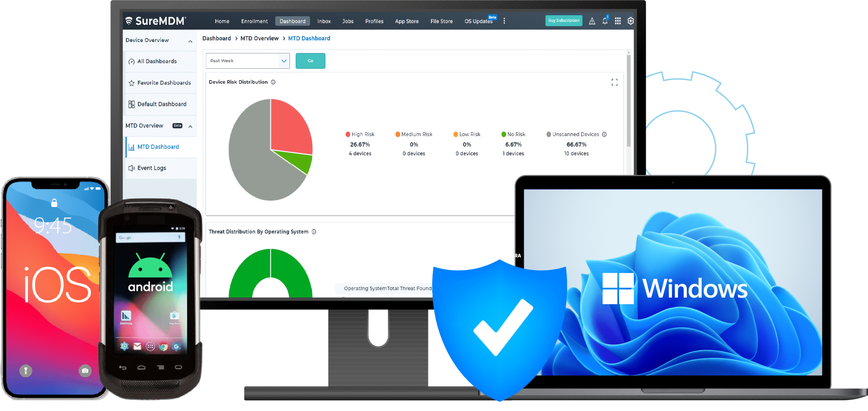
Task: Open the App Store tab
Action: [407, 21]
